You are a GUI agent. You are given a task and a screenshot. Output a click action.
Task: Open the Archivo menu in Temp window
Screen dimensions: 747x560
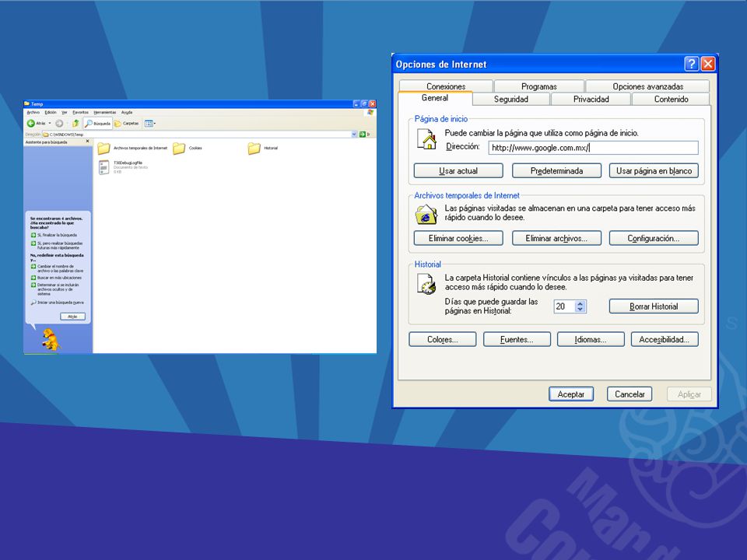33,112
